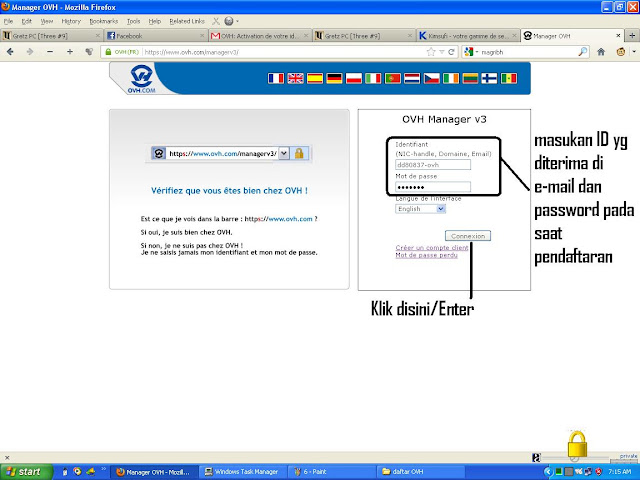The image size is (640, 480).
Task: Click the Mot de passe password field
Action: pos(433,187)
